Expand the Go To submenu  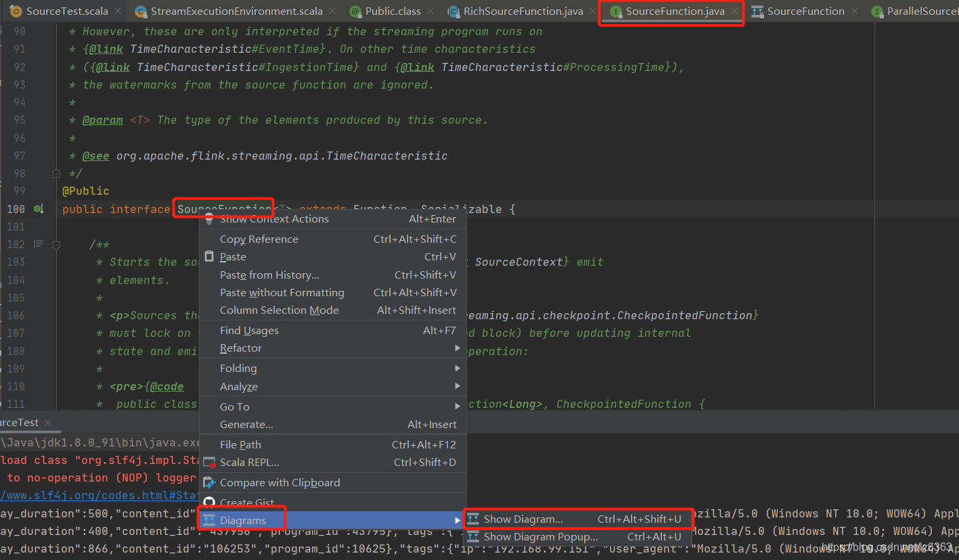(x=333, y=406)
